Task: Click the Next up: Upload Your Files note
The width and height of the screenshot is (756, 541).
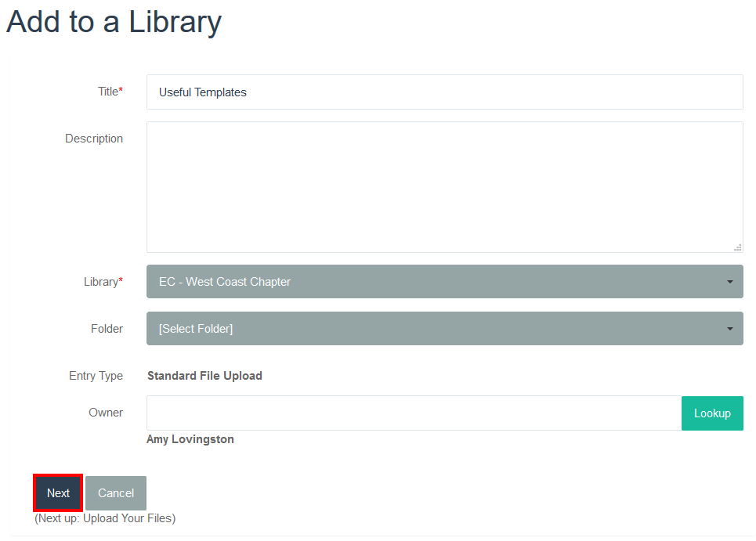Action: tap(105, 518)
